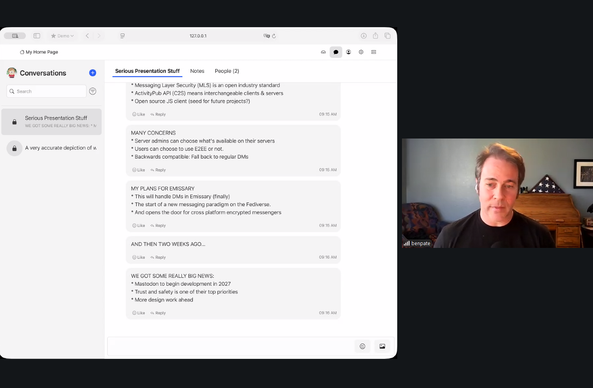The height and width of the screenshot is (388, 593).
Task: Like the MY PLANS FOR EMISSARY message
Action: click(139, 225)
